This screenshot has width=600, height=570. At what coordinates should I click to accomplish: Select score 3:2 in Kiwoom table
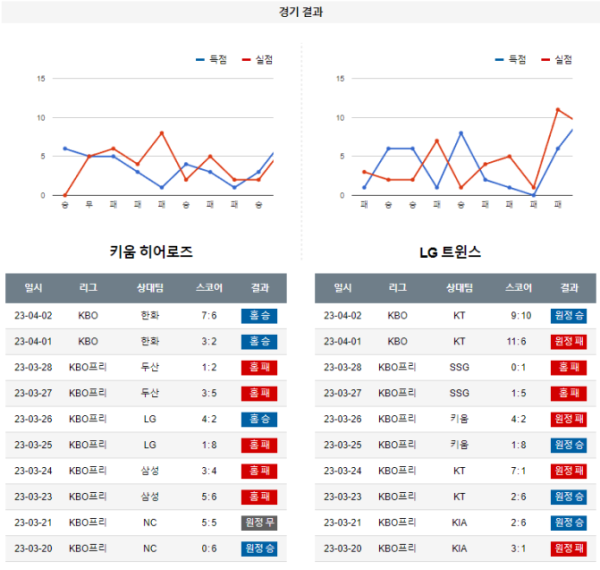pyautogui.click(x=209, y=341)
